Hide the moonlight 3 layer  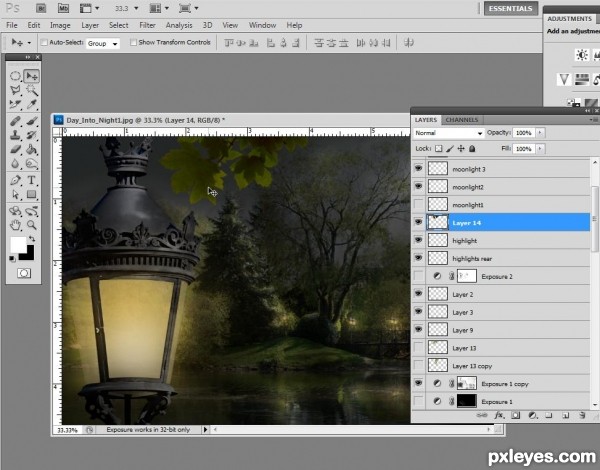click(419, 168)
